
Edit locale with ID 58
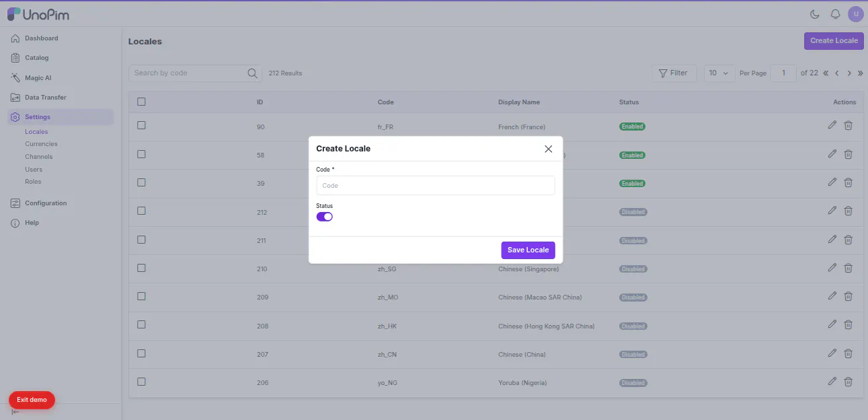point(832,153)
